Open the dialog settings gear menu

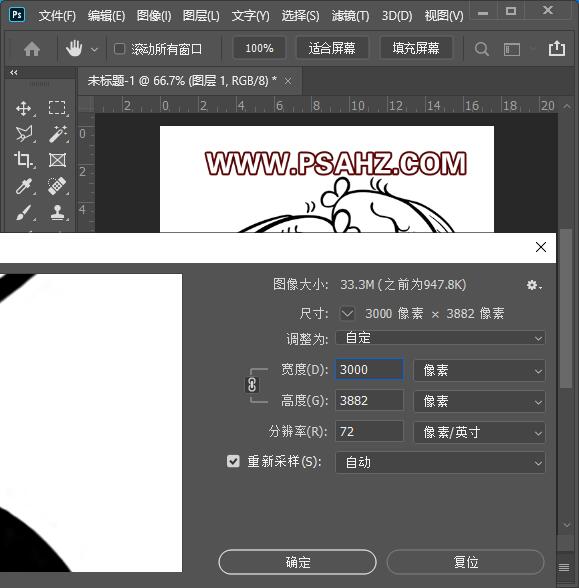click(534, 285)
